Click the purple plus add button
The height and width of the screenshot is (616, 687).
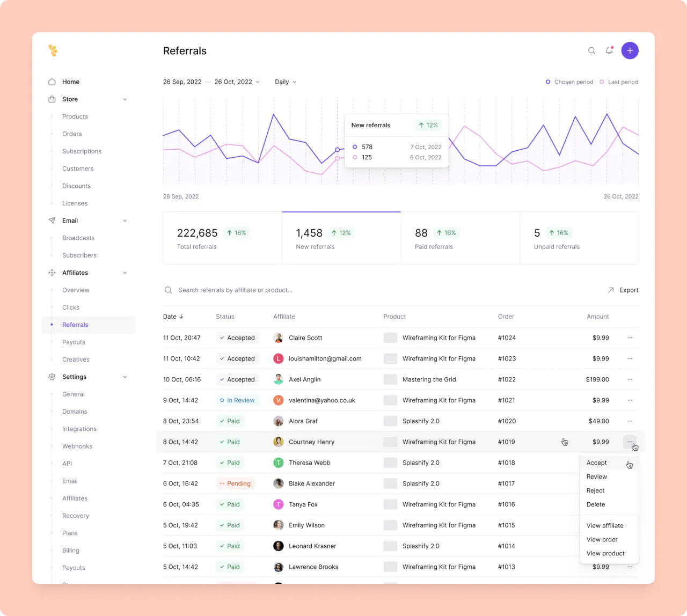point(630,50)
